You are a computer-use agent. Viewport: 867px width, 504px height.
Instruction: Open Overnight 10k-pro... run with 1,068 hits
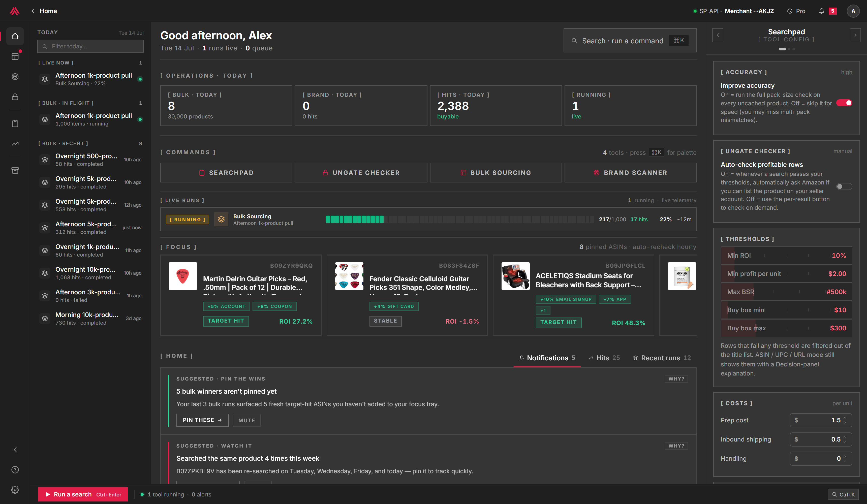(x=90, y=273)
